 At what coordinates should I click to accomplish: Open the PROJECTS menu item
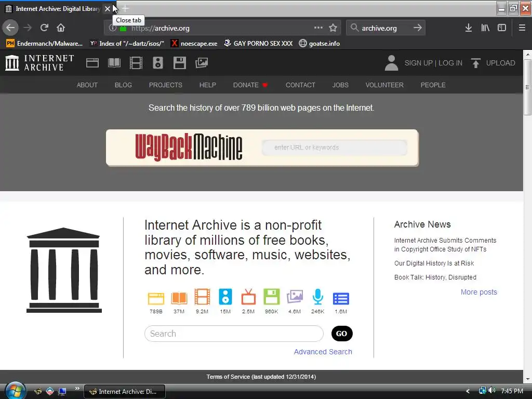166,85
